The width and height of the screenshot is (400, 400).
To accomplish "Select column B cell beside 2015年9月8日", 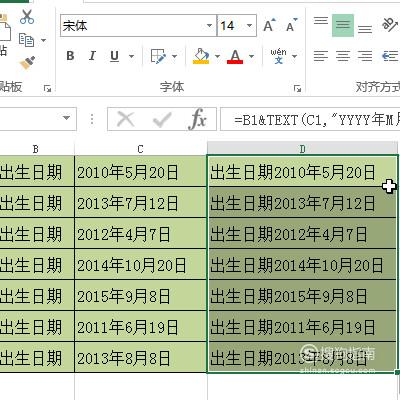I will [x=37, y=295].
